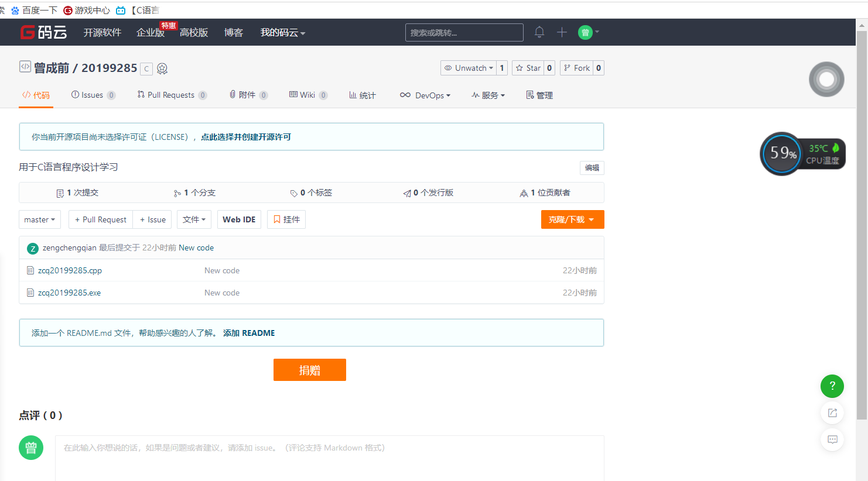The height and width of the screenshot is (481, 868).
Task: Click the commenter avatar in 点评 section
Action: click(x=31, y=448)
